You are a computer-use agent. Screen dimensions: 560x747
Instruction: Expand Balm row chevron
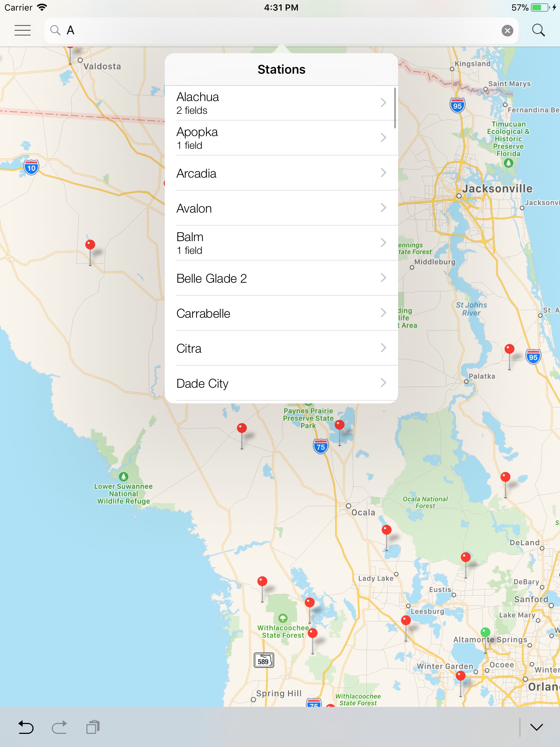point(383,243)
